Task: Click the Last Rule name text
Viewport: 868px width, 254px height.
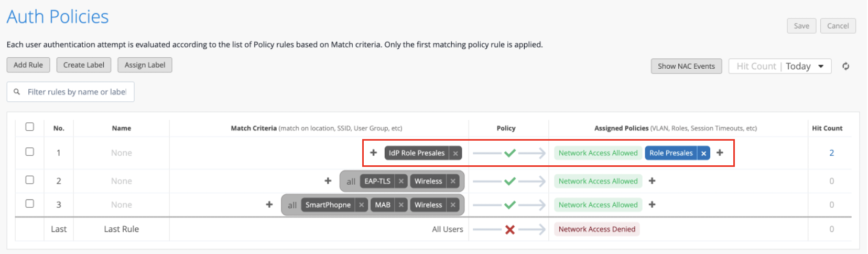Action: pos(122,229)
